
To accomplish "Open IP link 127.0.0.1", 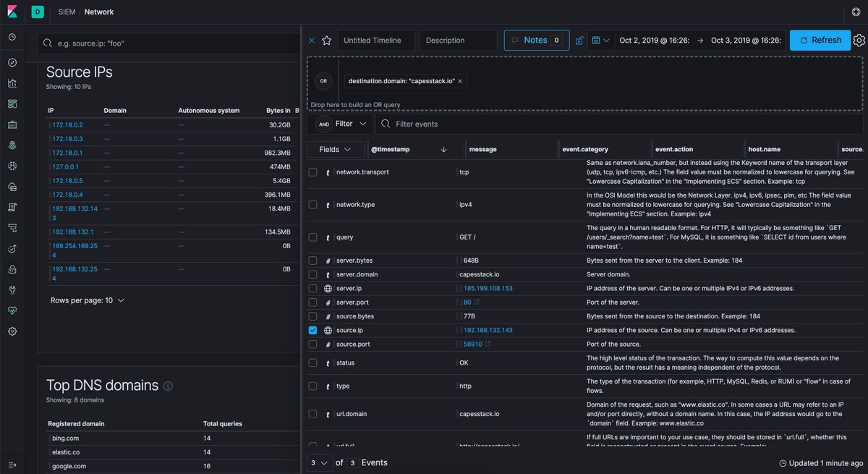I will coord(67,166).
